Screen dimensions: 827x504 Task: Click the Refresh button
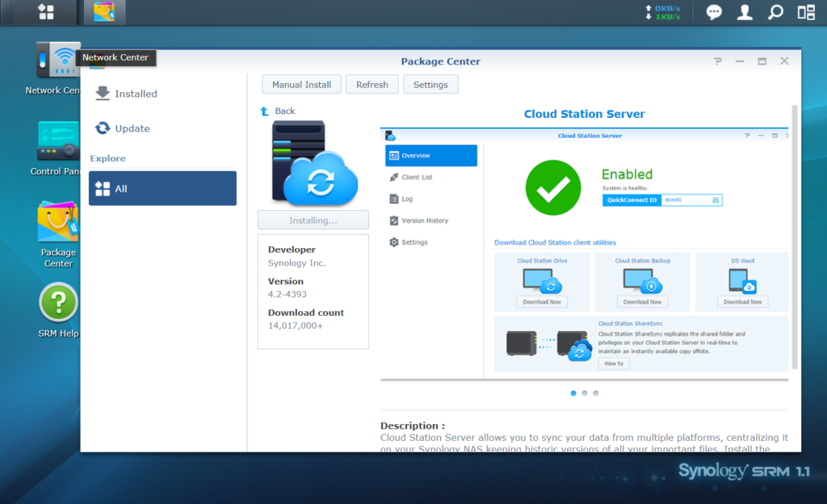point(372,84)
